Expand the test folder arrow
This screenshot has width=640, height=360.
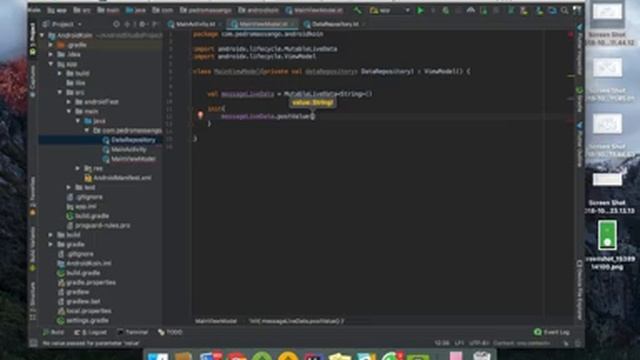[x=69, y=187]
